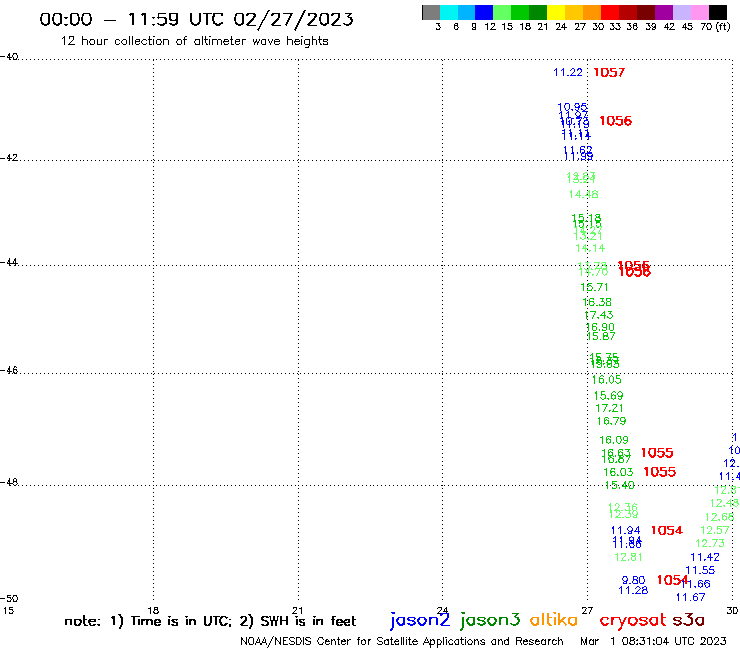Screen dimensions: 740x650
Task: Select the '16.03' wave height reading
Action: [618, 472]
